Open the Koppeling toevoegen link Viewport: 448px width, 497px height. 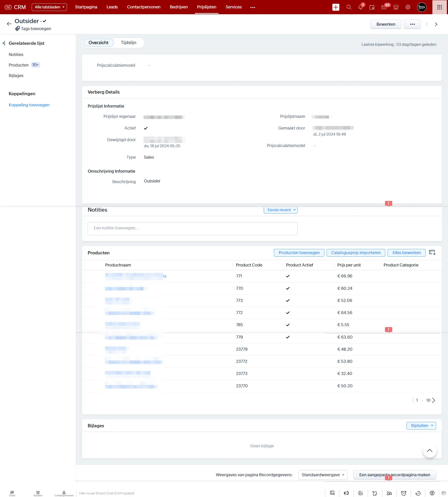[29, 105]
